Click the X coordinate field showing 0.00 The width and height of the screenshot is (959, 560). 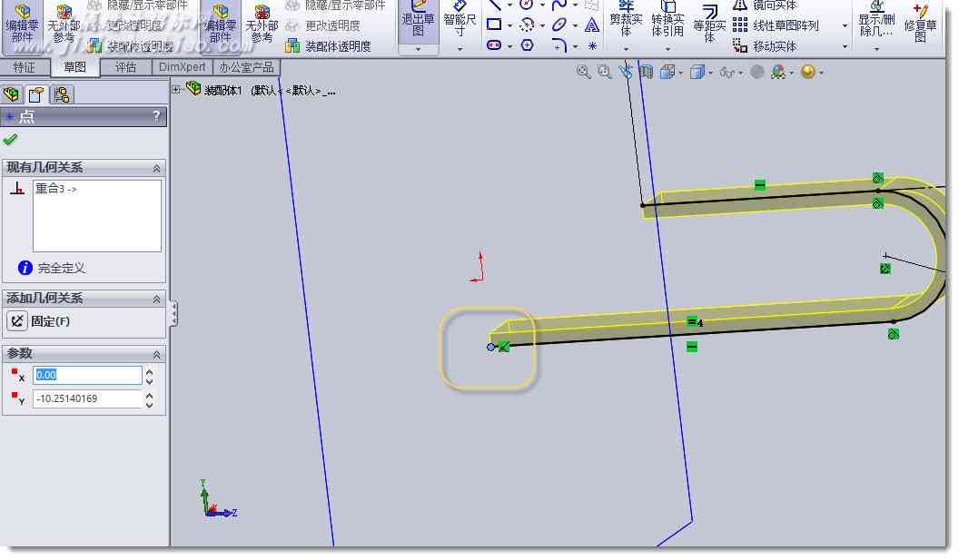[87, 375]
